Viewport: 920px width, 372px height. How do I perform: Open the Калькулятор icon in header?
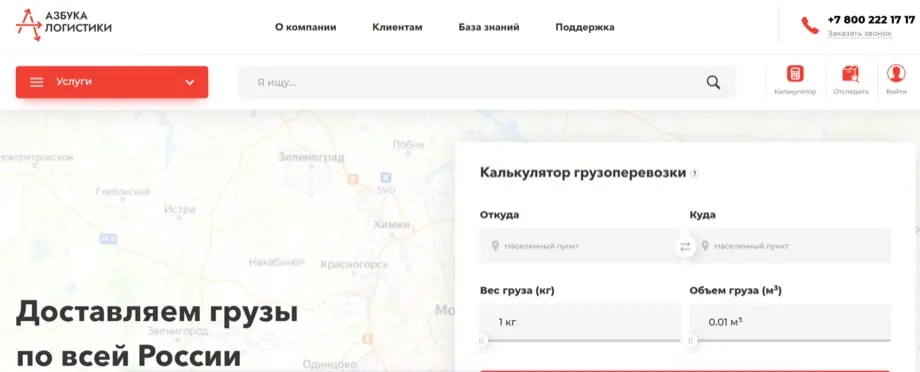795,73
